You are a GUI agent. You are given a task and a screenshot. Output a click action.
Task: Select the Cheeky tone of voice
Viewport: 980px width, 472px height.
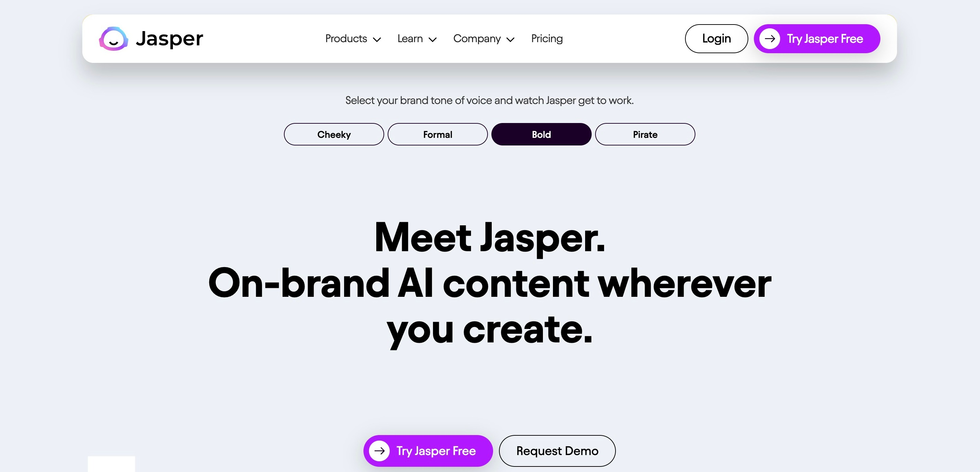coord(334,134)
